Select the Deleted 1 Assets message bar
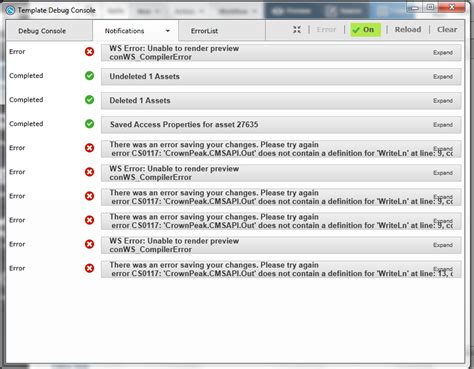Image resolution: width=474 pixels, height=369 pixels. pyautogui.click(x=281, y=101)
